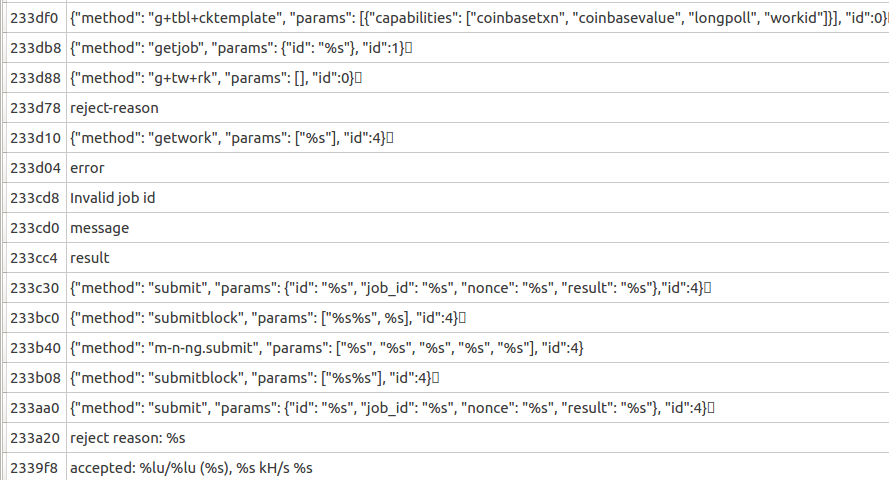Screen dimensions: 889x480
Task: Select the error string row
Action: coord(87,168)
